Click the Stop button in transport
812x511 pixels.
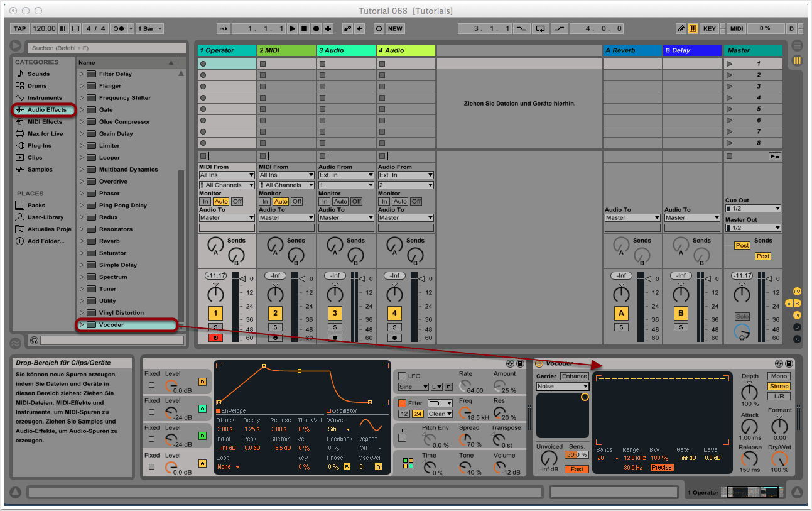[304, 28]
